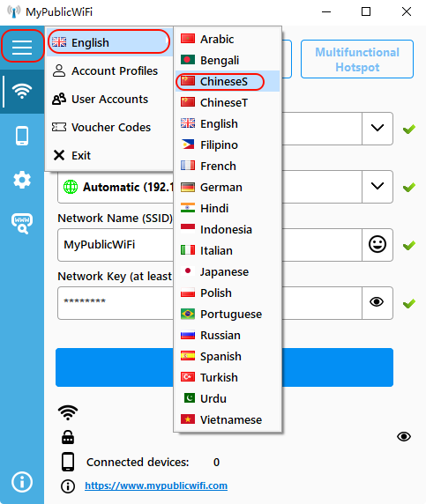The width and height of the screenshot is (426, 504).
Task: Open the connected devices phone sidebar icon
Action: tap(22, 136)
